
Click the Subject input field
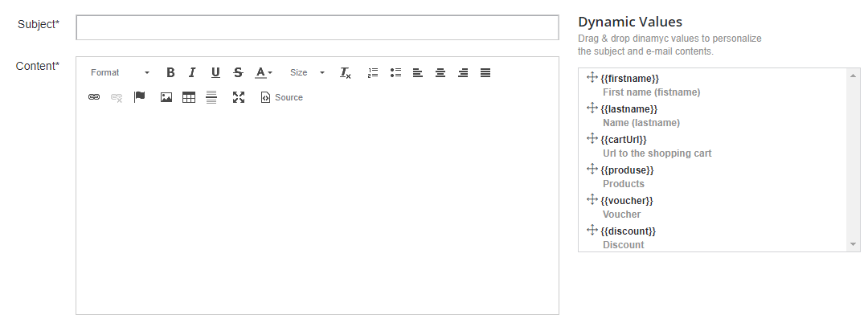click(x=317, y=27)
